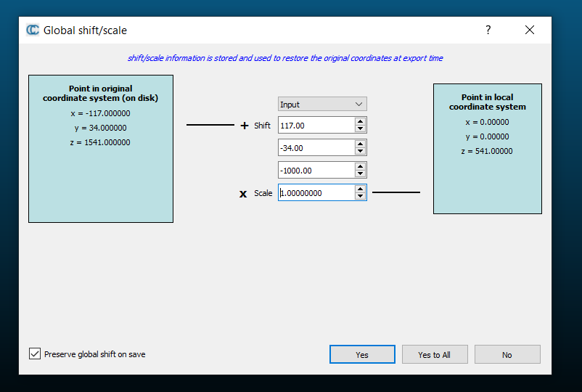Increase the Z shift value -1000.00 with up arrow

tap(360, 166)
